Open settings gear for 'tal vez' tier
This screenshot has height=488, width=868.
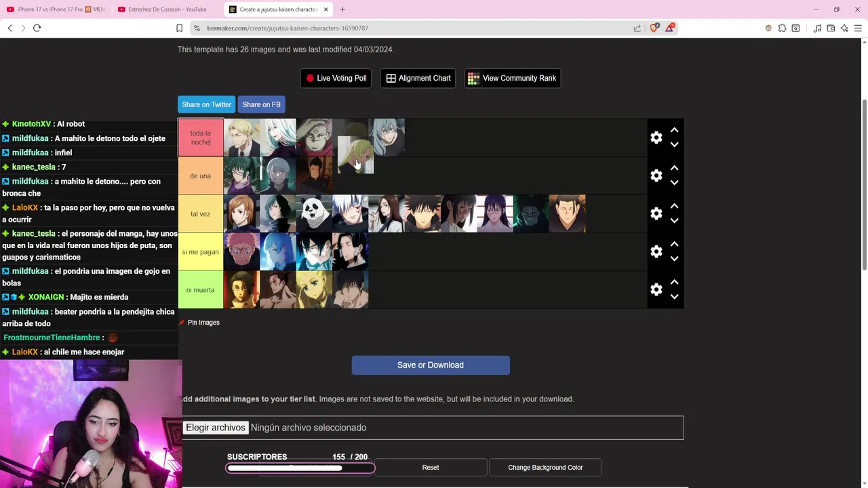point(656,213)
